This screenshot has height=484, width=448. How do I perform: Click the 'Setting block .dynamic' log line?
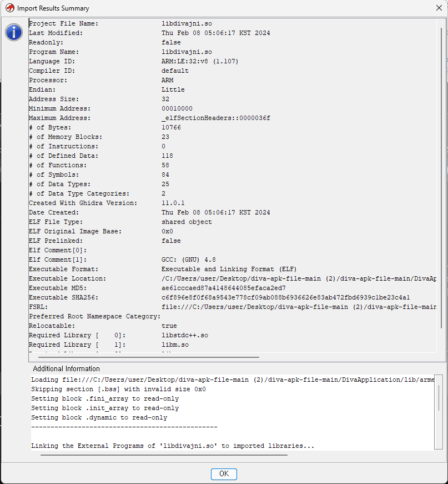[x=99, y=417]
